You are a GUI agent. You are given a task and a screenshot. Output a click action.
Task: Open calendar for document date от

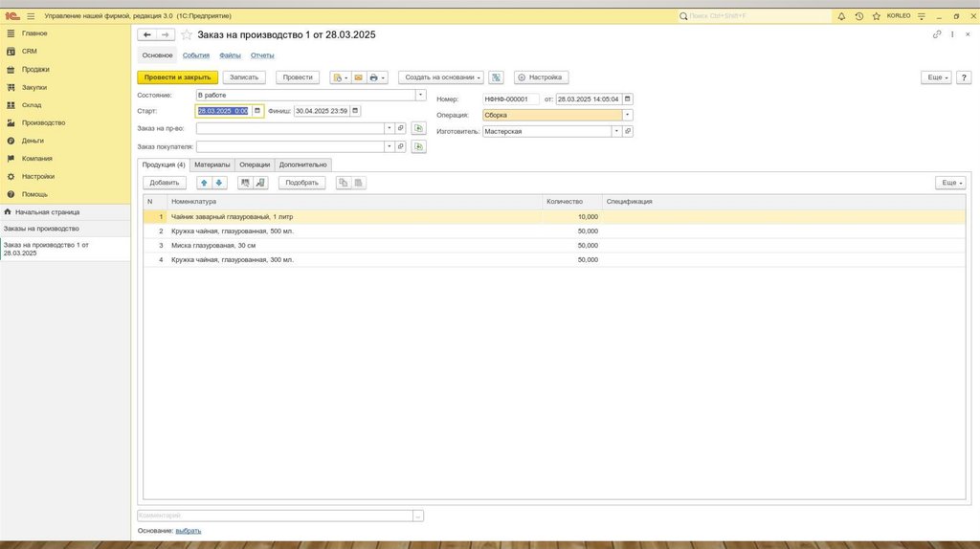628,99
